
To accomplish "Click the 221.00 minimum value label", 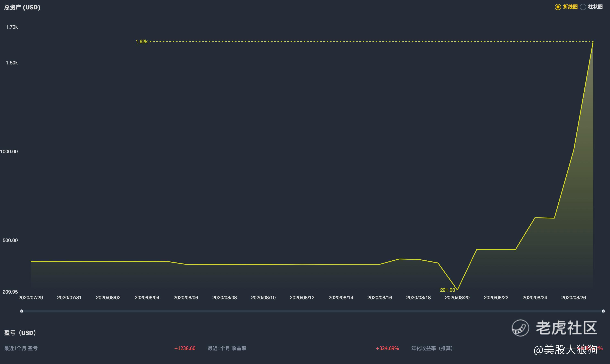I will 447,290.
